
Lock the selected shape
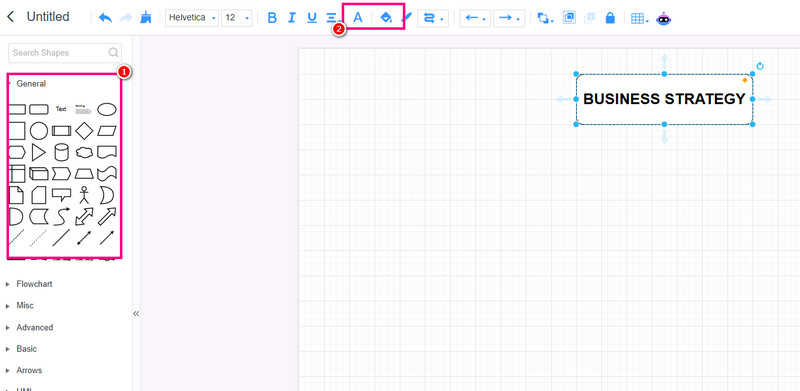tap(610, 18)
